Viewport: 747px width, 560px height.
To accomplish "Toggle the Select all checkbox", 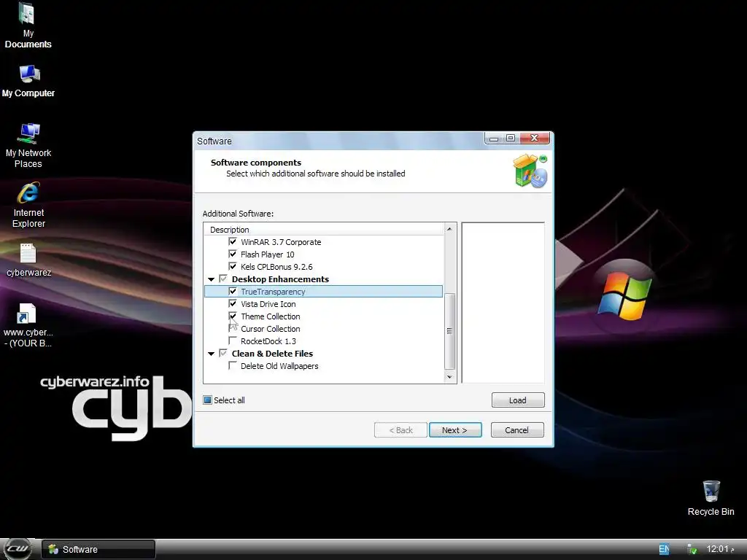I will coord(207,400).
